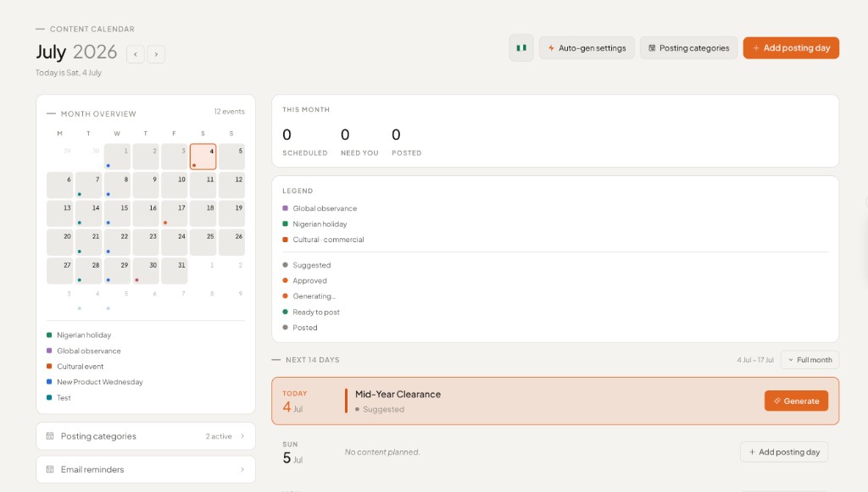Click the calendar icon beside Email reminders

[50, 469]
